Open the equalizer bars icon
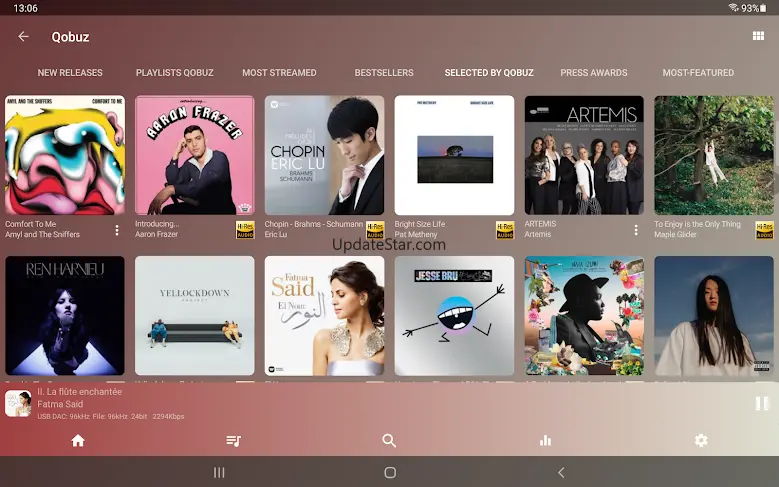The height and width of the screenshot is (487, 779). [545, 440]
